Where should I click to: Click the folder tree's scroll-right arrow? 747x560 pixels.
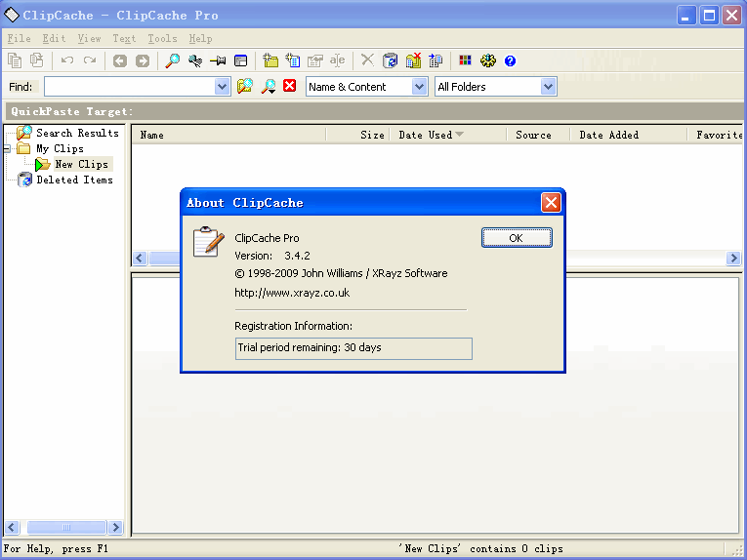(x=115, y=527)
